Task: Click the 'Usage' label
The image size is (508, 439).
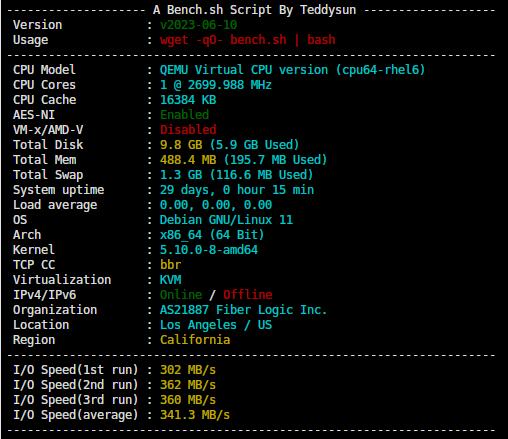Action: pyautogui.click(x=30, y=40)
